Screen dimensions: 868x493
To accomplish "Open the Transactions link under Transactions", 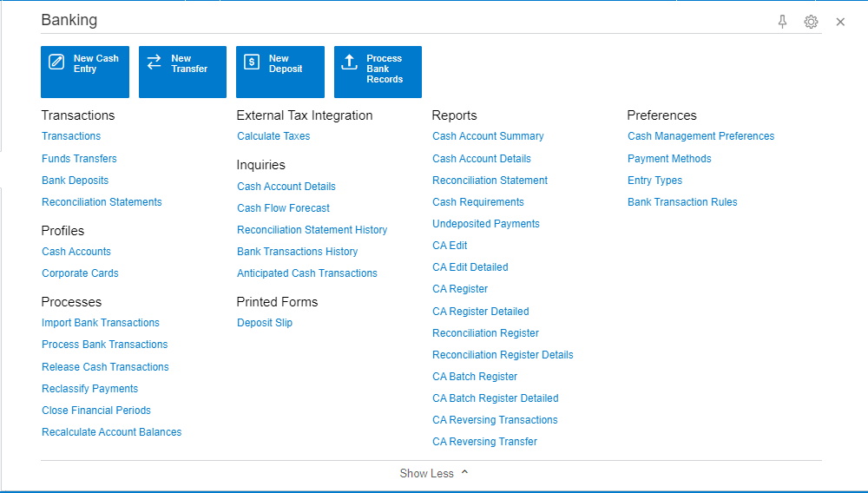I will click(x=71, y=136).
